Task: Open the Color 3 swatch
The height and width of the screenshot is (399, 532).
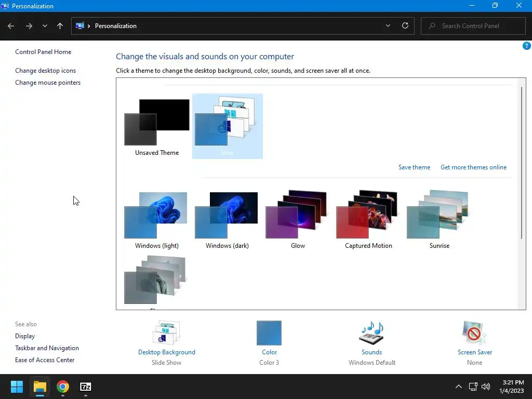Action: tap(269, 333)
